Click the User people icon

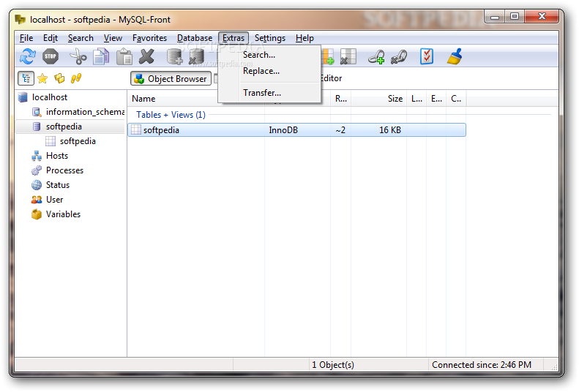(37, 200)
